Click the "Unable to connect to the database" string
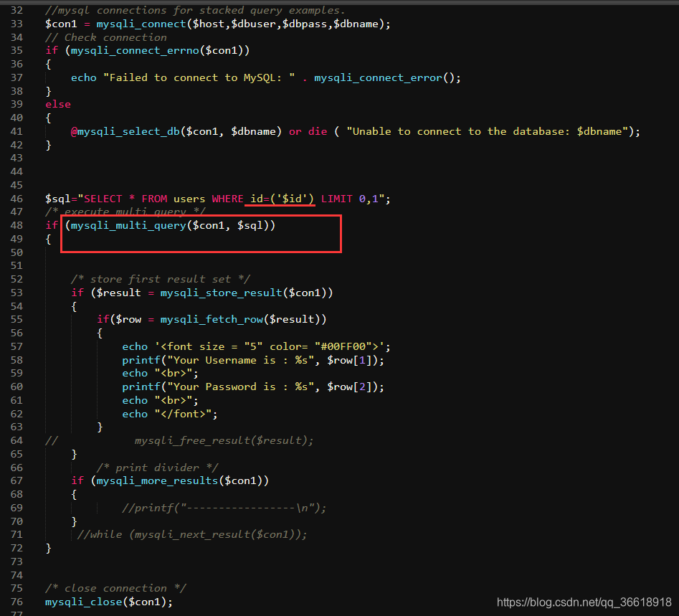 pyautogui.click(x=487, y=132)
